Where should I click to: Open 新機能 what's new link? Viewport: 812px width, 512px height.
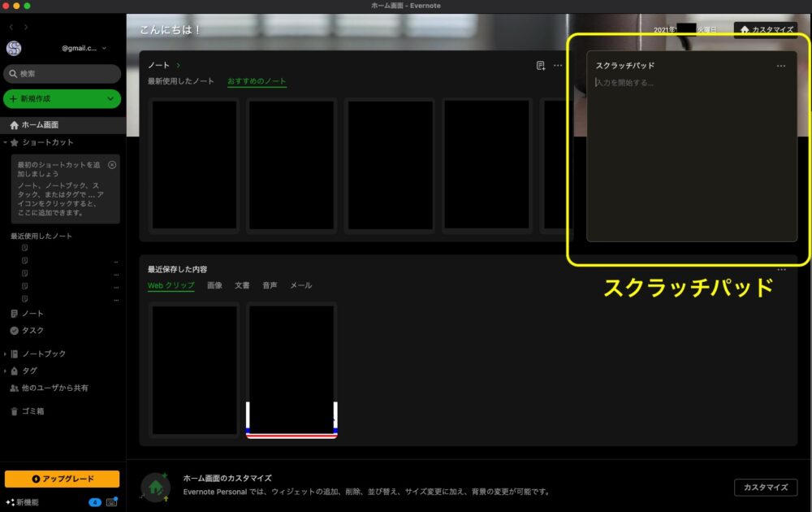(23, 502)
